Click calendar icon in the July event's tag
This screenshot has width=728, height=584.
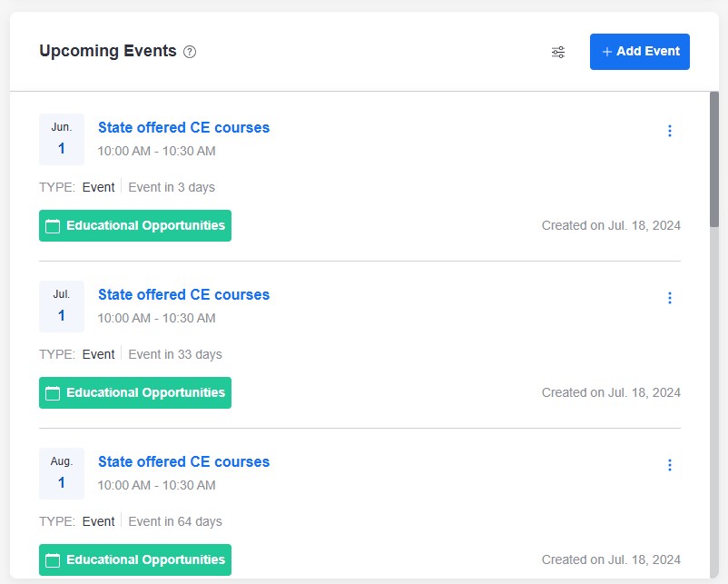(53, 393)
